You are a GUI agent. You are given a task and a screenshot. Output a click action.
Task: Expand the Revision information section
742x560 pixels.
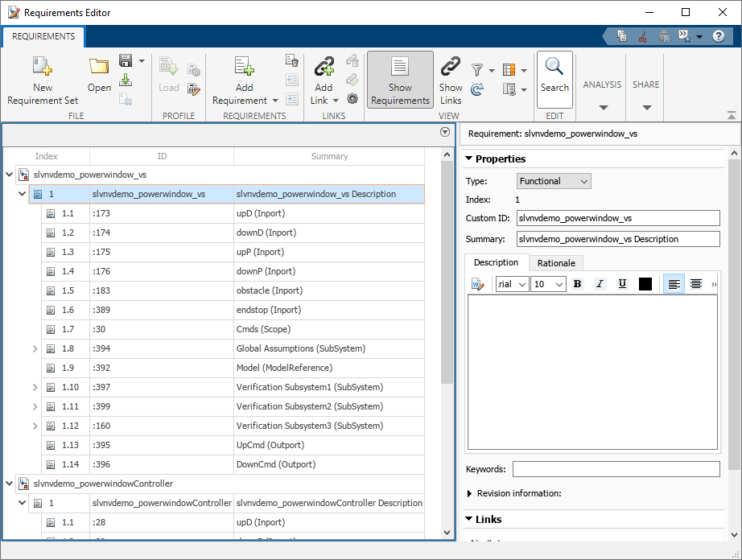pyautogui.click(x=471, y=493)
